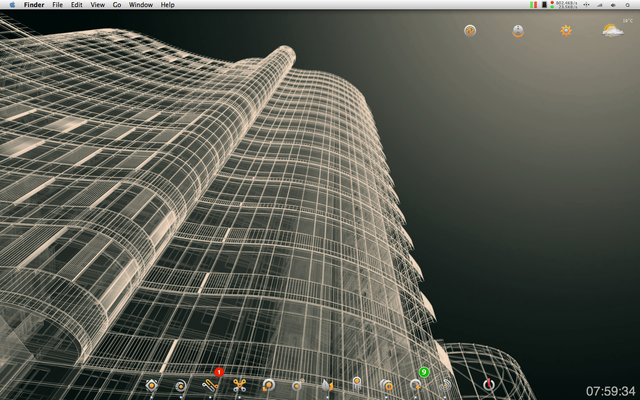Open the File menu
This screenshot has height=400, width=640.
[x=58, y=5]
